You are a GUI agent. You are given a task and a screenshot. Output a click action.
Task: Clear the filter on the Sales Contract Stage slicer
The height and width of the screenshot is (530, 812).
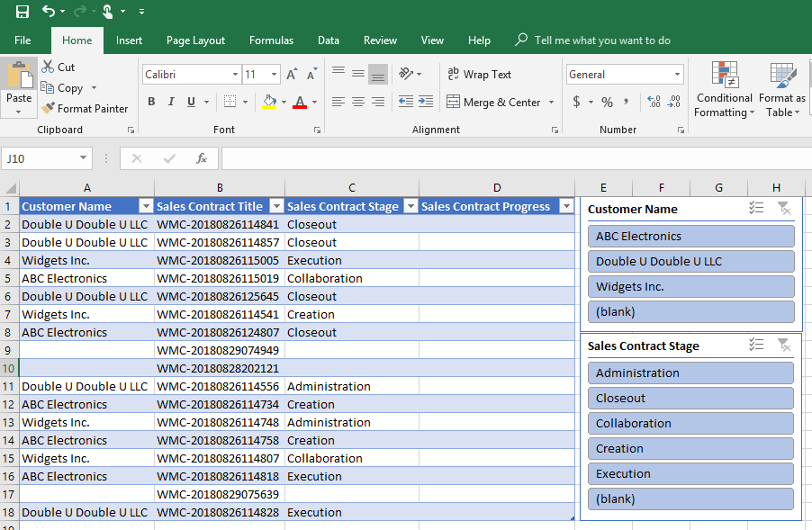coord(784,346)
